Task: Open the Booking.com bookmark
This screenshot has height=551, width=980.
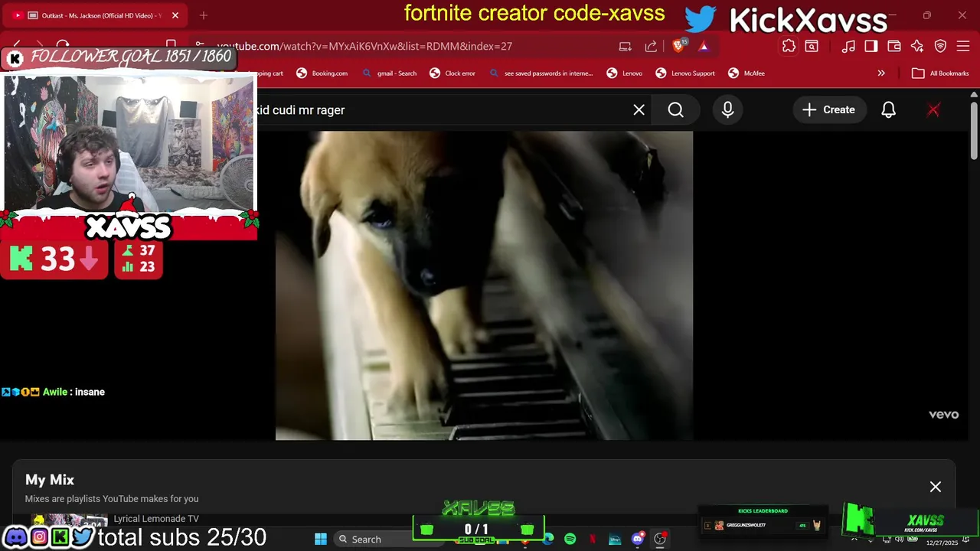Action: [x=322, y=73]
